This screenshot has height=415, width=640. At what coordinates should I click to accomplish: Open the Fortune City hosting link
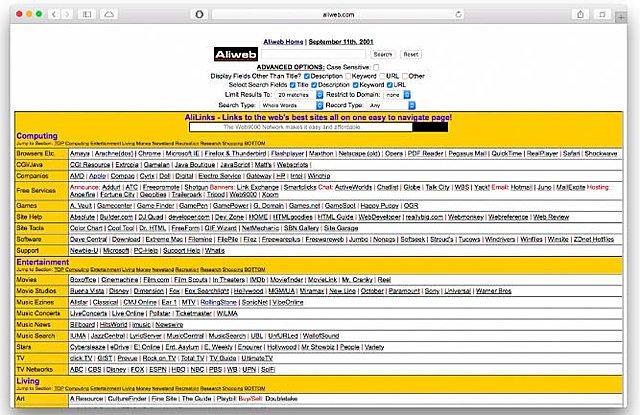point(118,195)
